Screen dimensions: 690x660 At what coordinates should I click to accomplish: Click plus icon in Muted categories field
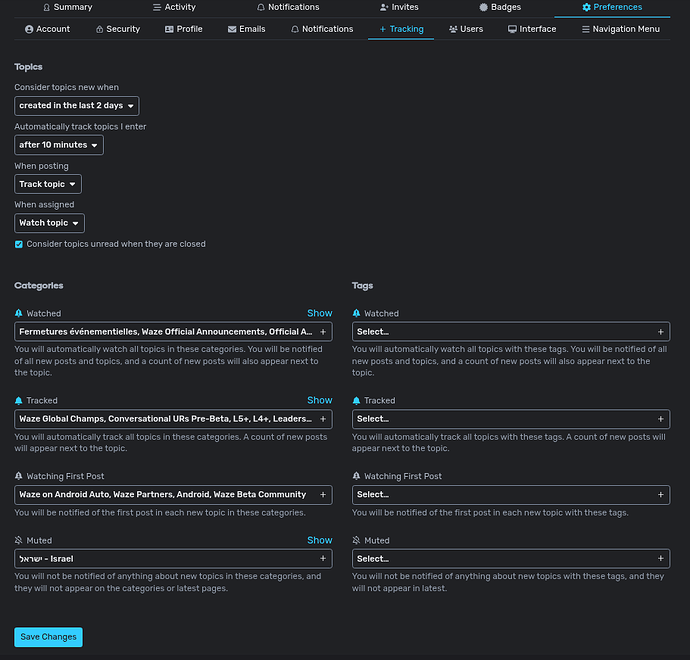point(322,559)
